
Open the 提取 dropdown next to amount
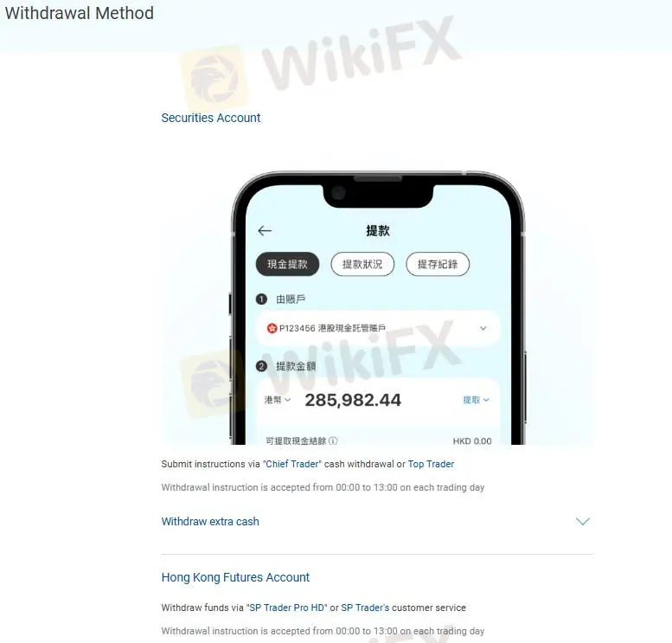477,400
